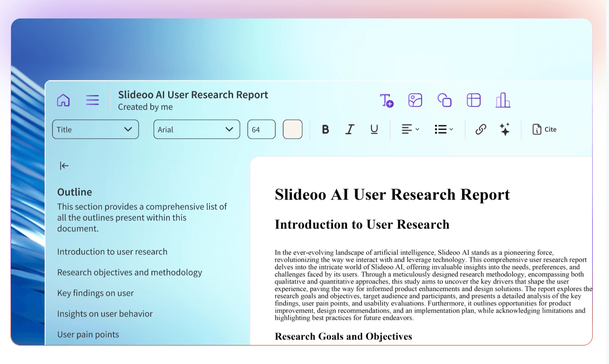
Task: Click the Outline panel heading
Action: [x=75, y=192]
